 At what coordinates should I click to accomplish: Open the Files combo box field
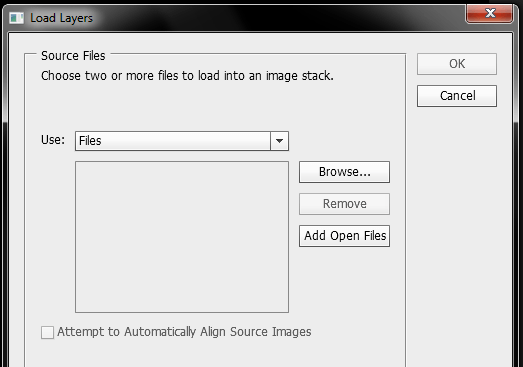coord(182,141)
